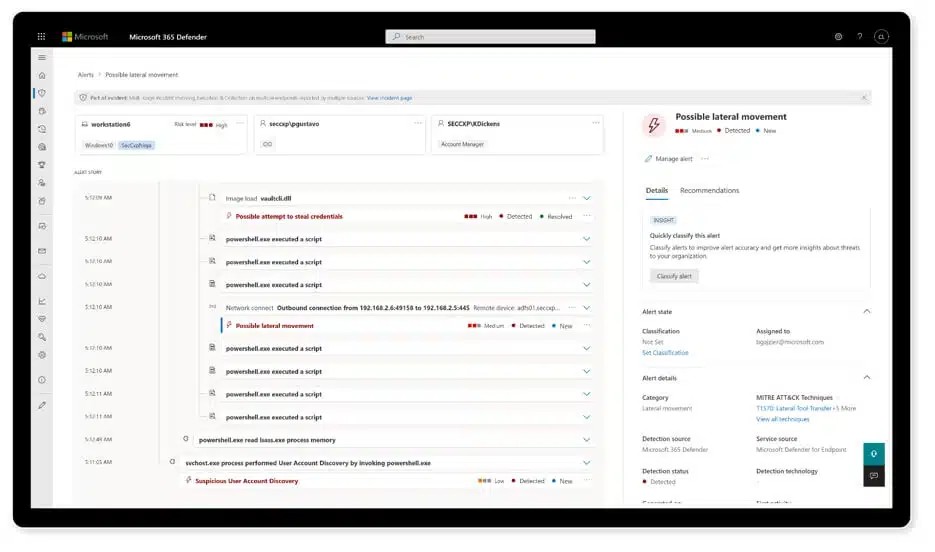This screenshot has width=935, height=552.
Task: Open Incidents shield icon in sidebar
Action: coord(42,93)
